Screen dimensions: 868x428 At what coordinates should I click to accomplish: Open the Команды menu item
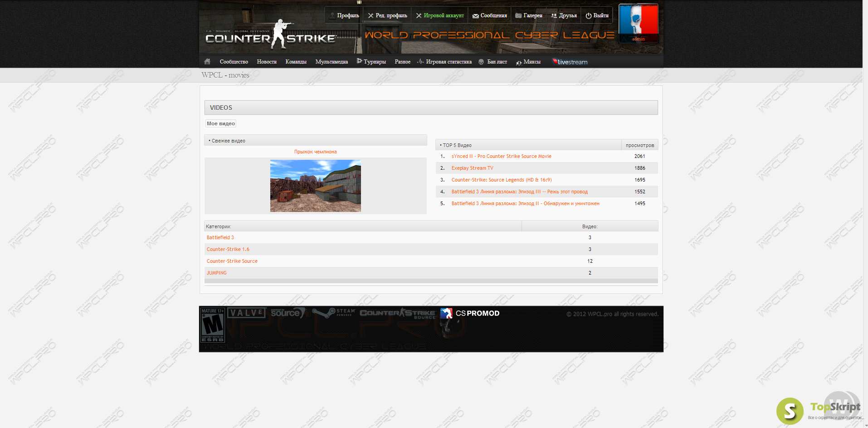pos(296,62)
